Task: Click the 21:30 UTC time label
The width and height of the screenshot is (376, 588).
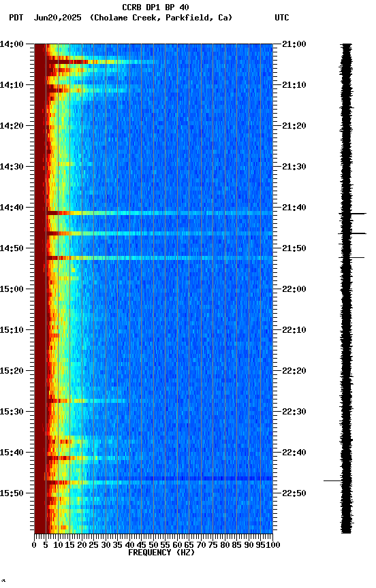Action: 294,167
